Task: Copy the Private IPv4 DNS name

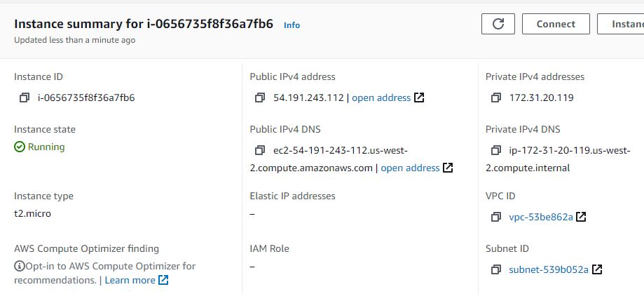Action: tap(496, 151)
